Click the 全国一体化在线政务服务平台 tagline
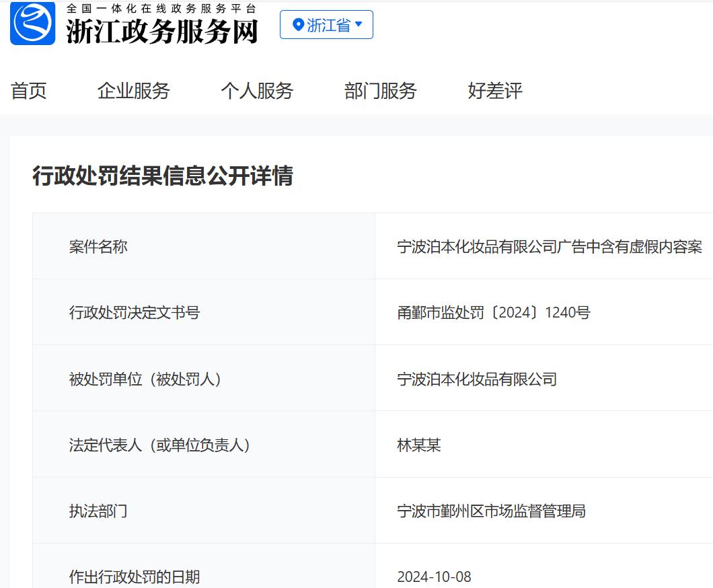Image resolution: width=713 pixels, height=588 pixels. point(161,9)
